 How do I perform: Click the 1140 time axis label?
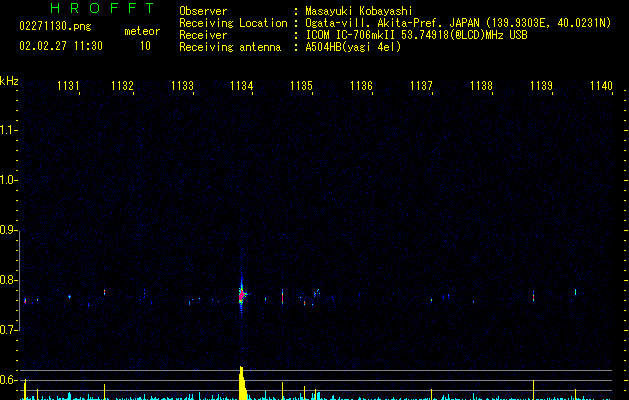(601, 85)
